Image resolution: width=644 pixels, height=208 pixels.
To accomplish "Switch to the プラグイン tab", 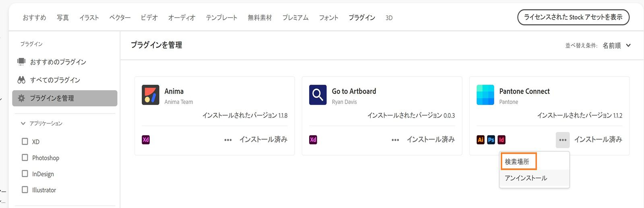I will pos(362,18).
